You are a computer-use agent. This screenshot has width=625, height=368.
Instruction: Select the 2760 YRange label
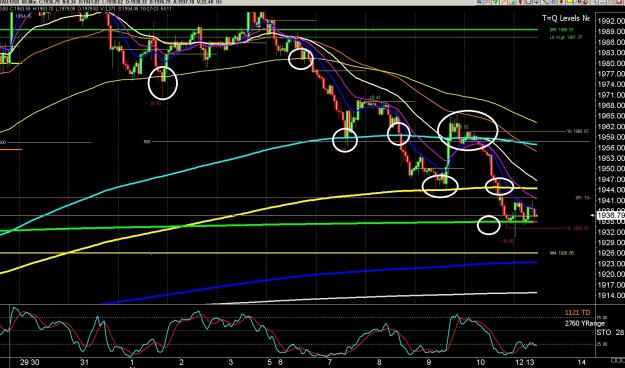[x=585, y=323]
